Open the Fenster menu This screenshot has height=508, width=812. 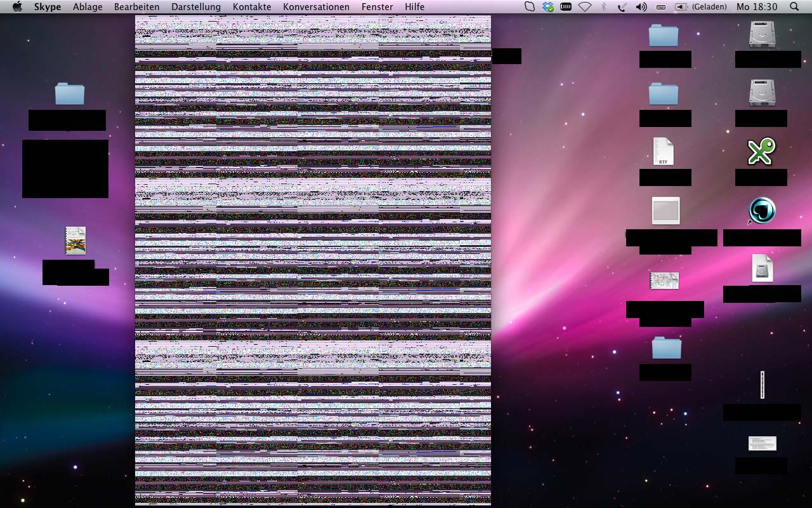point(377,6)
